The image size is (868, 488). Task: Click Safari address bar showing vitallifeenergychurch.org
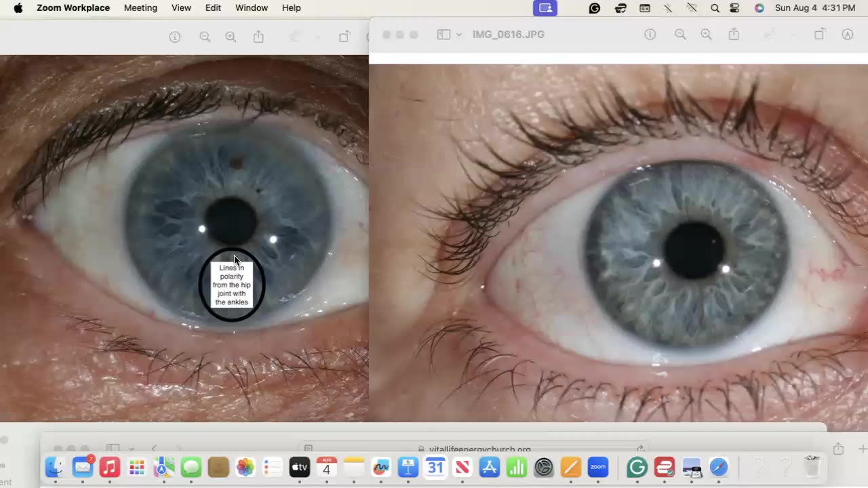[475, 449]
